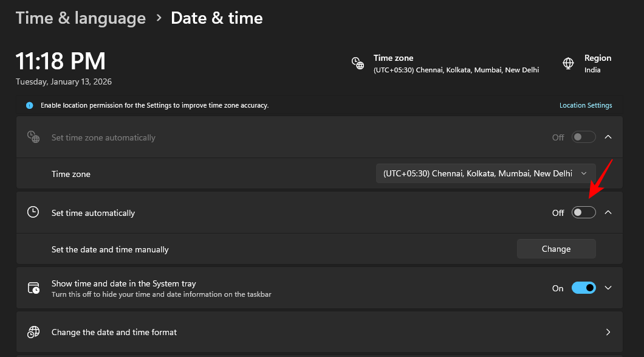Click Change button to set time manually
644x357 pixels.
[x=556, y=249]
